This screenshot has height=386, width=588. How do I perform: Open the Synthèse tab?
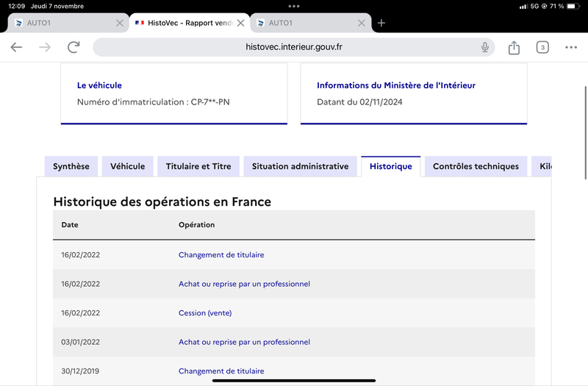point(71,166)
